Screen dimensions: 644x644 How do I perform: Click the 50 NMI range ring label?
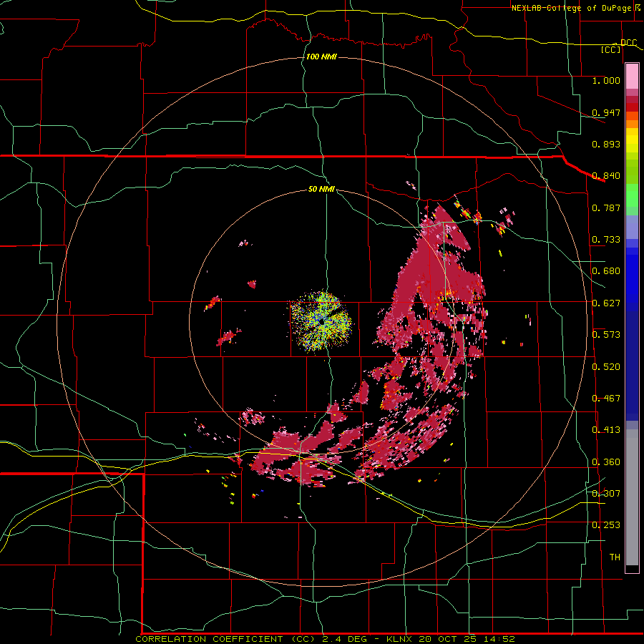[x=321, y=189]
